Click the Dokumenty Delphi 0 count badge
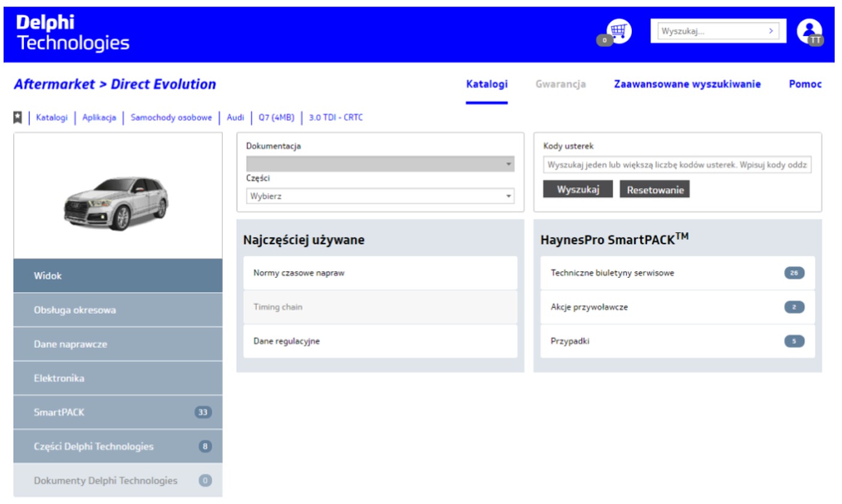842x504 pixels. pyautogui.click(x=205, y=481)
